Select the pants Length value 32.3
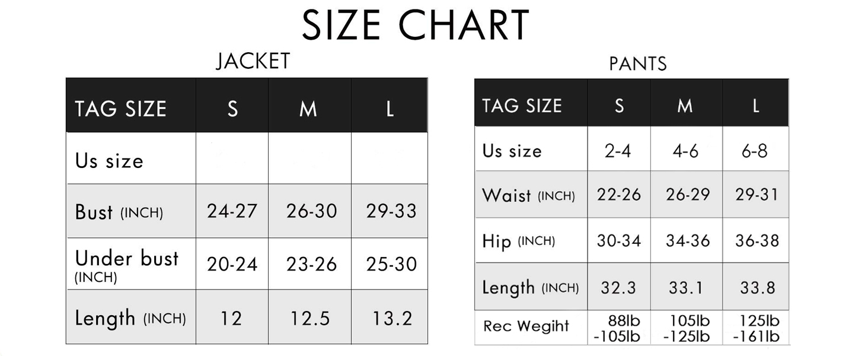 click(x=618, y=288)
